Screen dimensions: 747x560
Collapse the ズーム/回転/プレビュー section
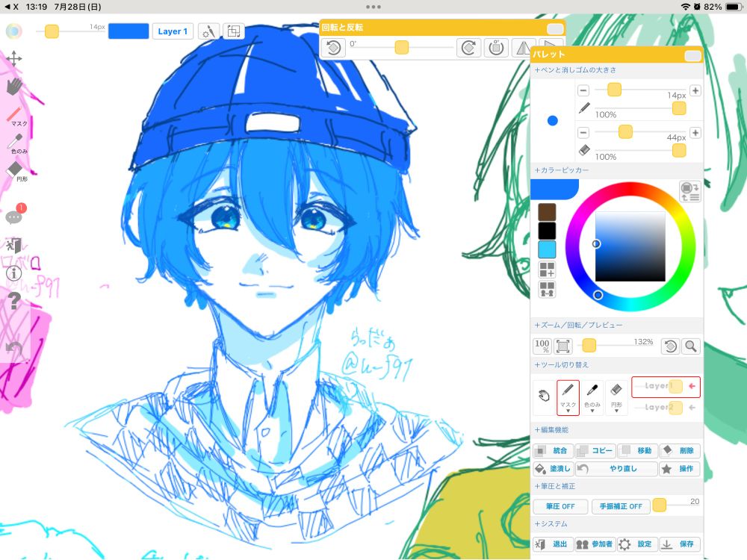pos(578,326)
